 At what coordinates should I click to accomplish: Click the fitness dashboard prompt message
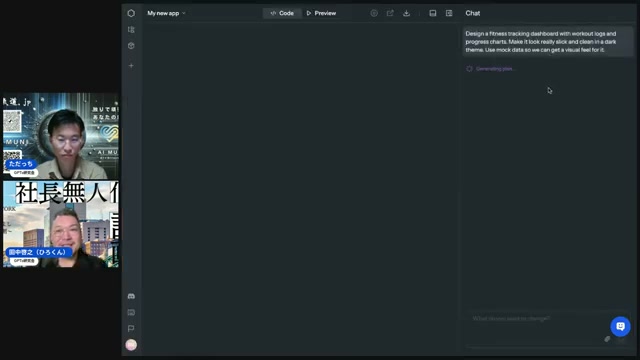click(548, 42)
